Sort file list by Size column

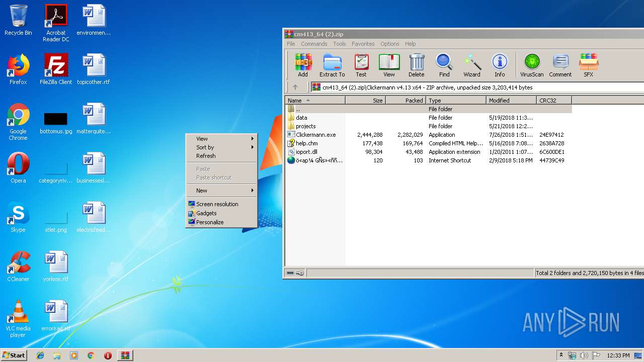pos(365,101)
